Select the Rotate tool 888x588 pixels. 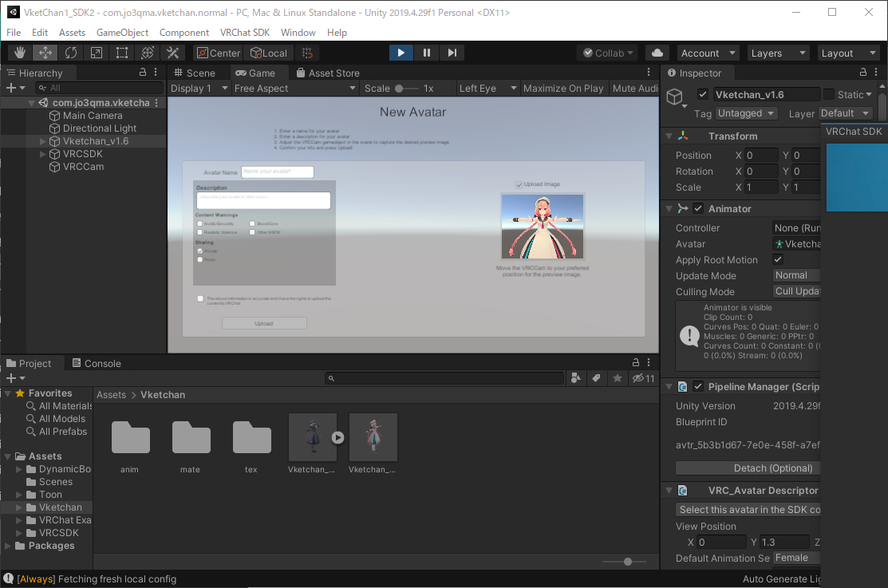(70, 53)
